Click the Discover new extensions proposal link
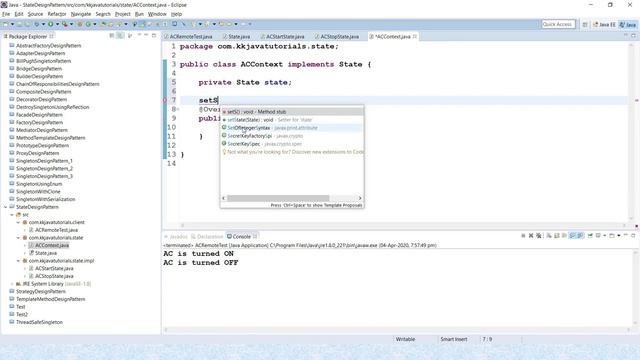 tap(292, 152)
